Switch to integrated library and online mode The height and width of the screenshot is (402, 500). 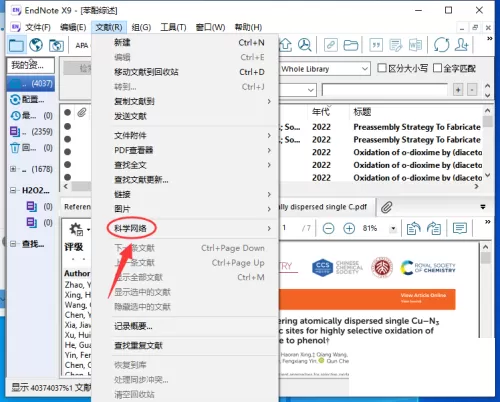coord(56,45)
